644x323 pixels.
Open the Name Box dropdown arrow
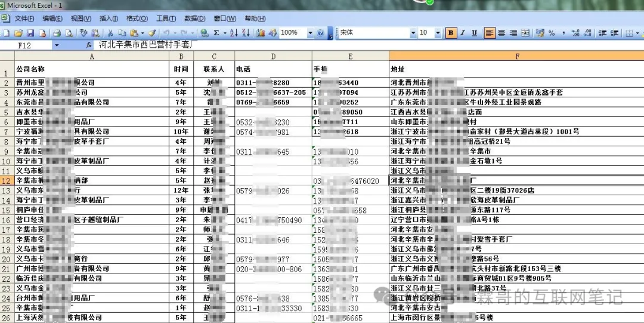(x=57, y=45)
